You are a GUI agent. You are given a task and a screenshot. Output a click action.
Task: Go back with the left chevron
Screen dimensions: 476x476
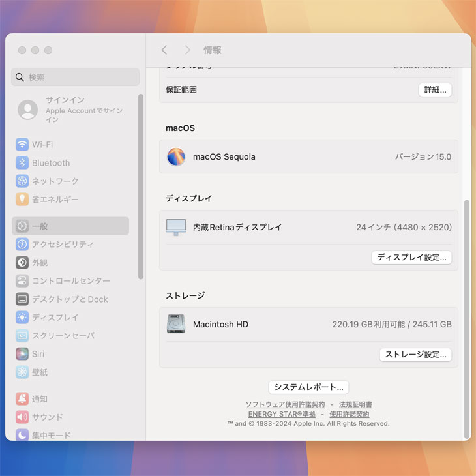tap(164, 50)
